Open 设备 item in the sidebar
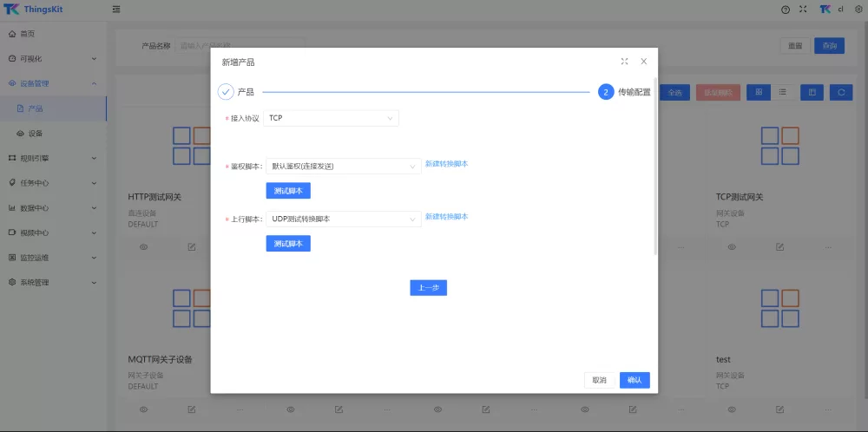Screen dimensions: 868x432 35,134
